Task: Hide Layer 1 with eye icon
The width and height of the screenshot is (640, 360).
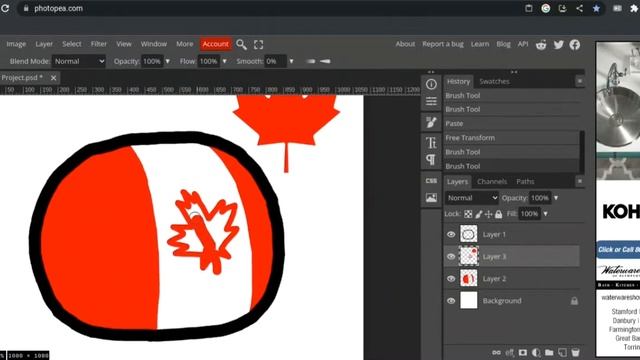Action: [451, 234]
